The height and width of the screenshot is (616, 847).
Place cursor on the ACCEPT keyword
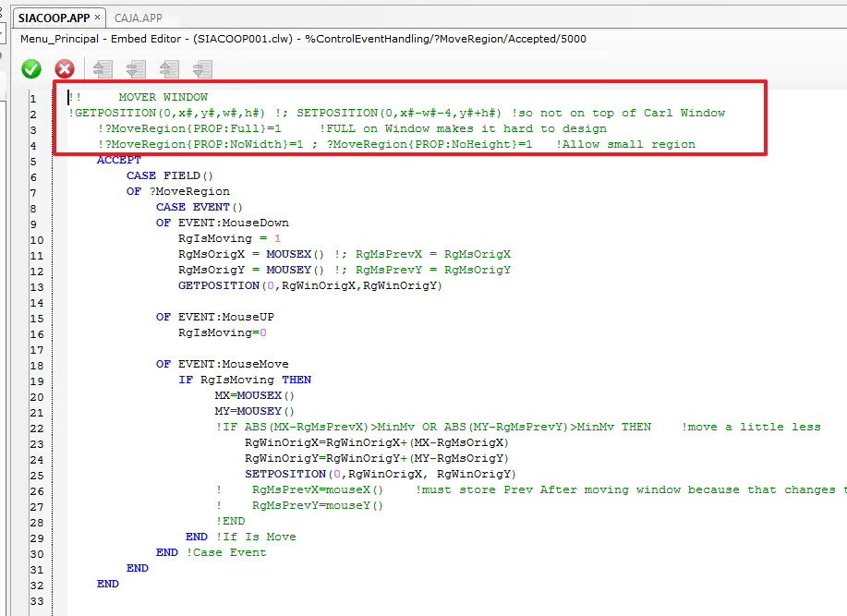(x=118, y=160)
